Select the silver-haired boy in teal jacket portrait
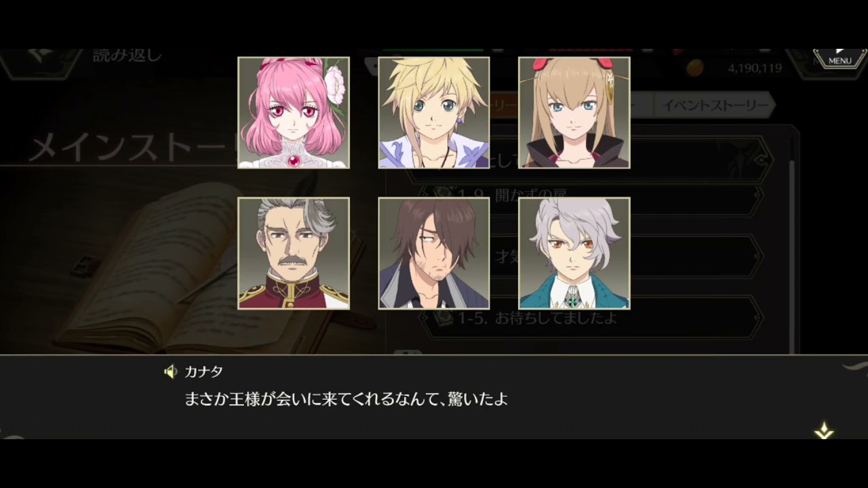 click(574, 253)
